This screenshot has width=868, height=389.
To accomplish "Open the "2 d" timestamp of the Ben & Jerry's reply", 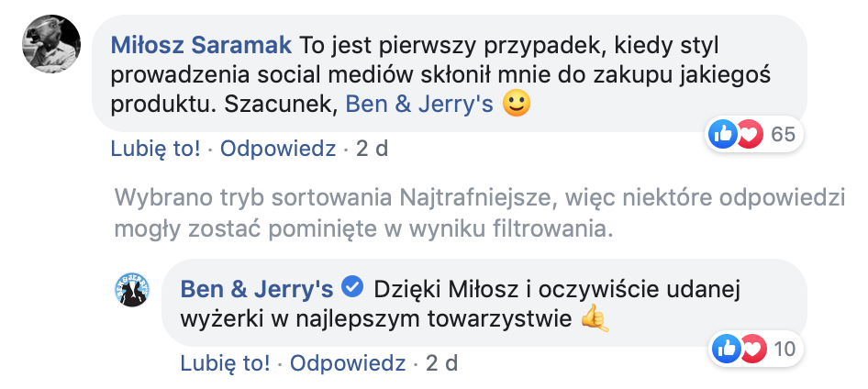I will 440,363.
